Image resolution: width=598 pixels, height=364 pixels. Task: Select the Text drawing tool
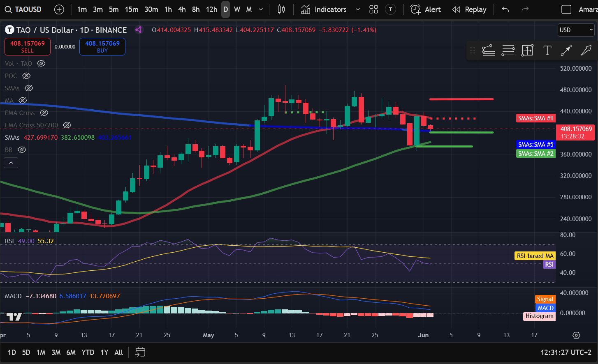[547, 51]
